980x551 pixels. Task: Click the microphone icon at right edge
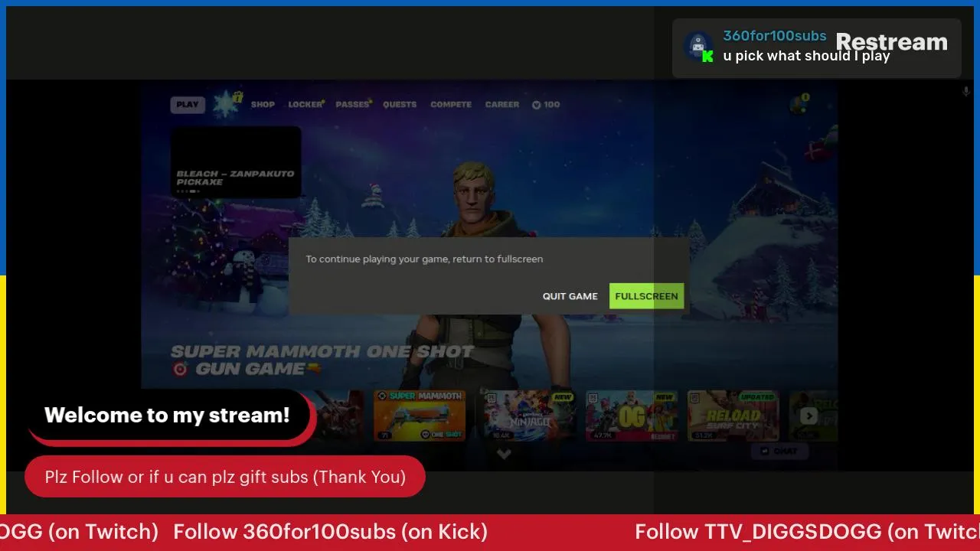pos(965,92)
